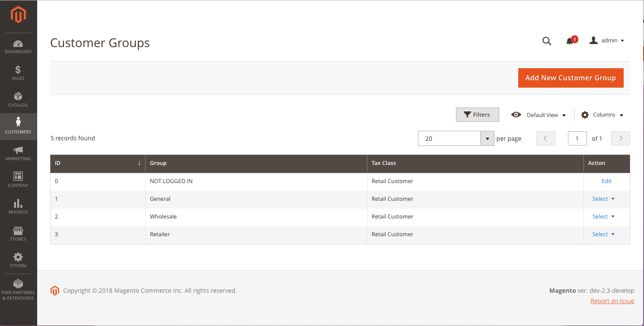Screen dimensions: 644x326
Task: Open the Reports bar chart menu
Action: [18, 207]
